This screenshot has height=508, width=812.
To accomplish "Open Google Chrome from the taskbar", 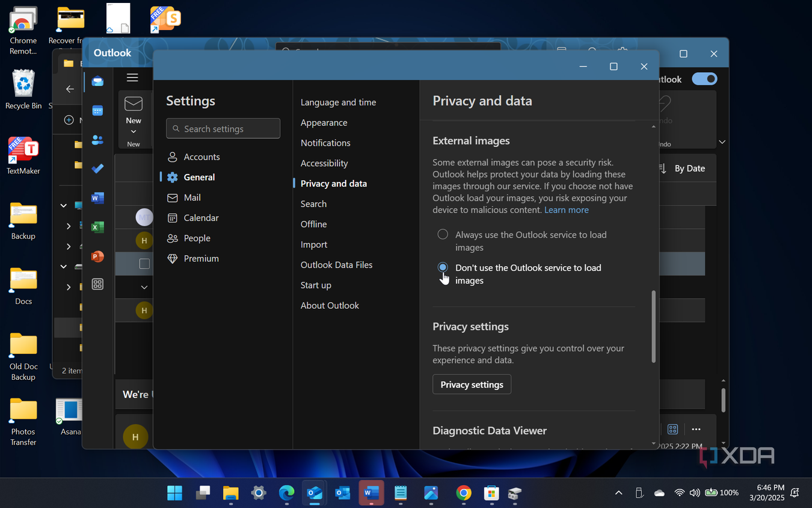I will (463, 494).
